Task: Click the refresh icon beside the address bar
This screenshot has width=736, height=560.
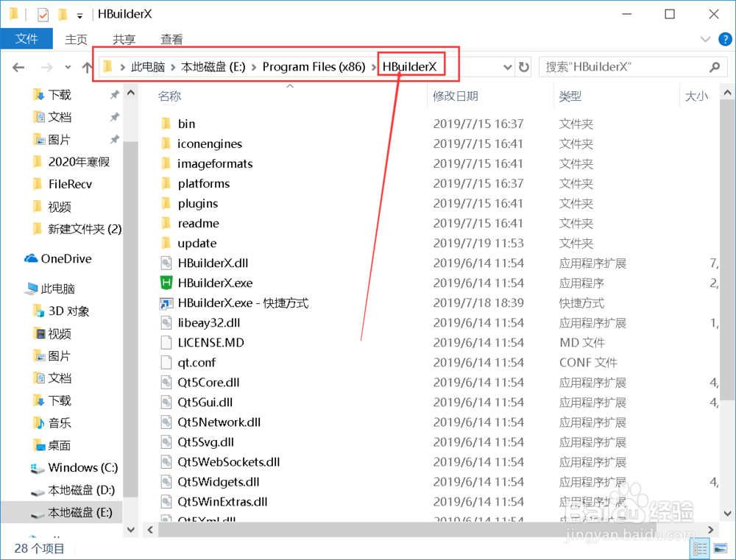Action: tap(523, 66)
